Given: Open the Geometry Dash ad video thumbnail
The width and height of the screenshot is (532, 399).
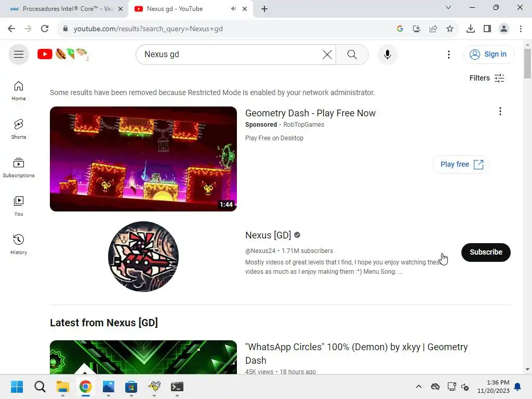Looking at the screenshot, I should click(143, 159).
